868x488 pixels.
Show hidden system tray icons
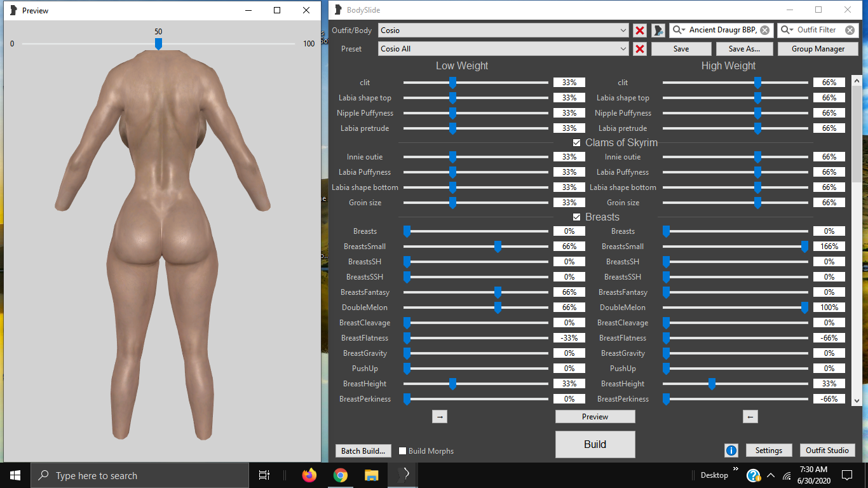pos(771,475)
